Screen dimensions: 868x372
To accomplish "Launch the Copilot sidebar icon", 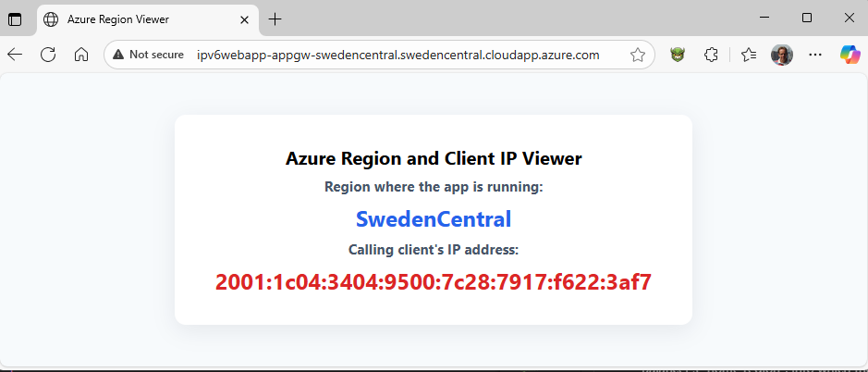I will [x=850, y=55].
